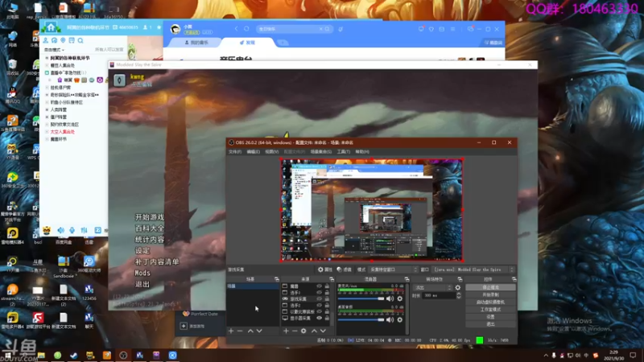Expand 人类阵营 channel in YY tree
Screen dimensions: 644x362
pos(47,109)
